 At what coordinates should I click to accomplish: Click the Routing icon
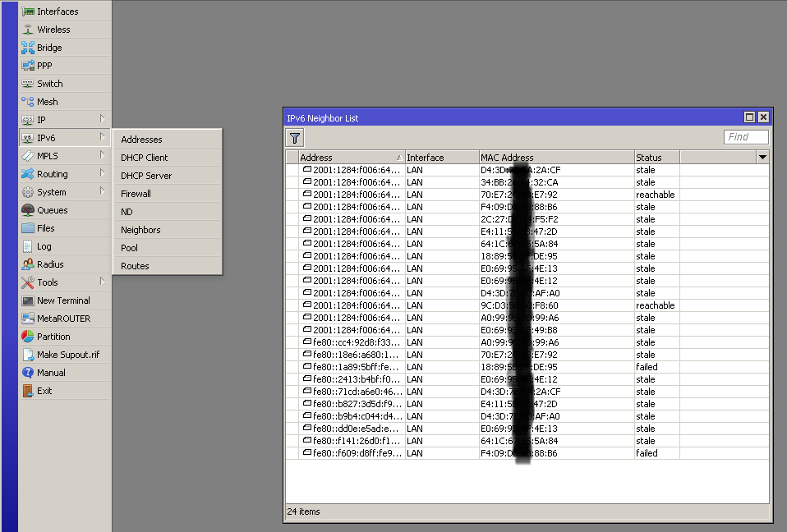[28, 173]
